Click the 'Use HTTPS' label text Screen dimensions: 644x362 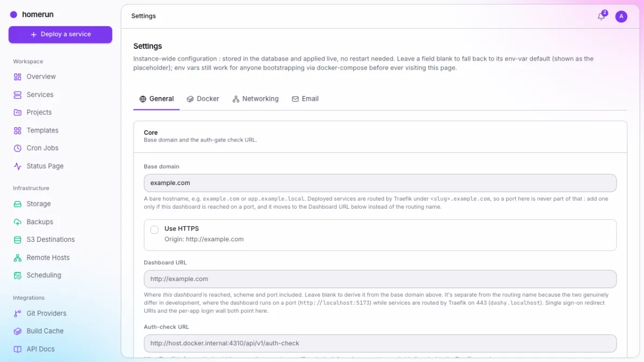[181, 228]
